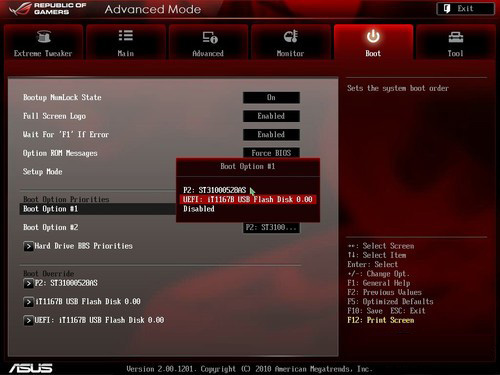Choose UEFI USB Flash Disk popup entry
Viewport: 500px width, 375px height.
click(248, 199)
